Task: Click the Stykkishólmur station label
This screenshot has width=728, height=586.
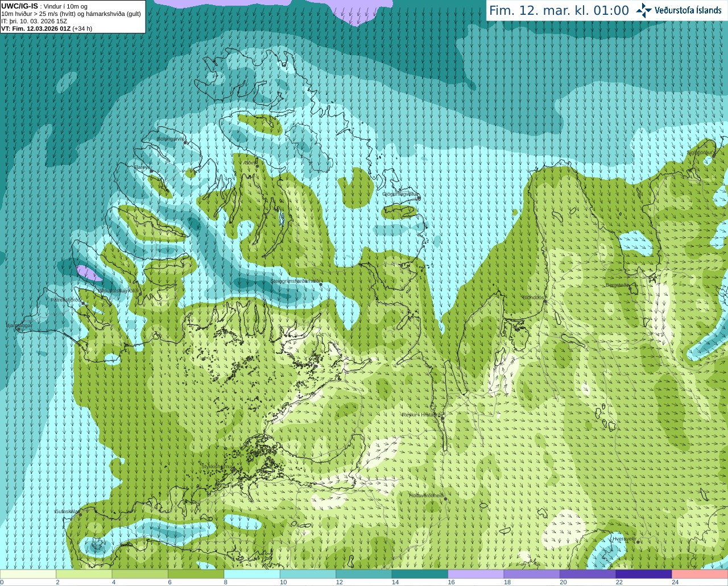Action: [x=217, y=466]
